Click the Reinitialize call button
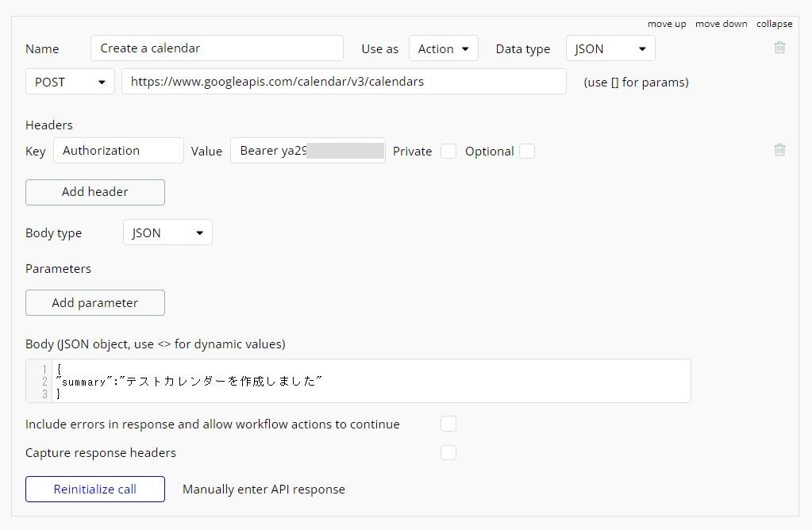The image size is (812, 530). [x=95, y=489]
